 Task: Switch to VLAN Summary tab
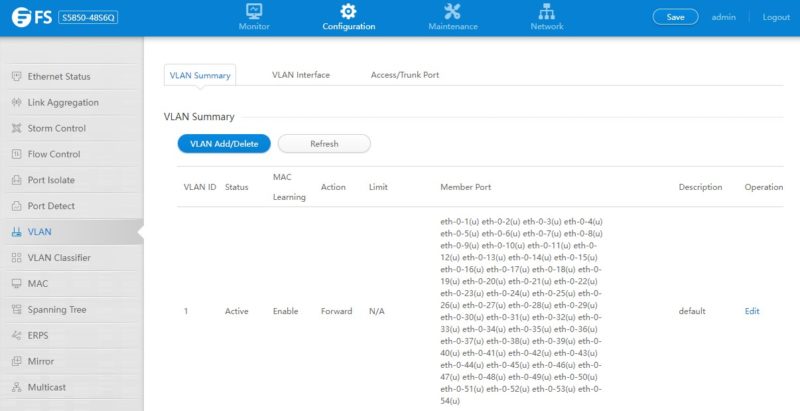(x=200, y=75)
